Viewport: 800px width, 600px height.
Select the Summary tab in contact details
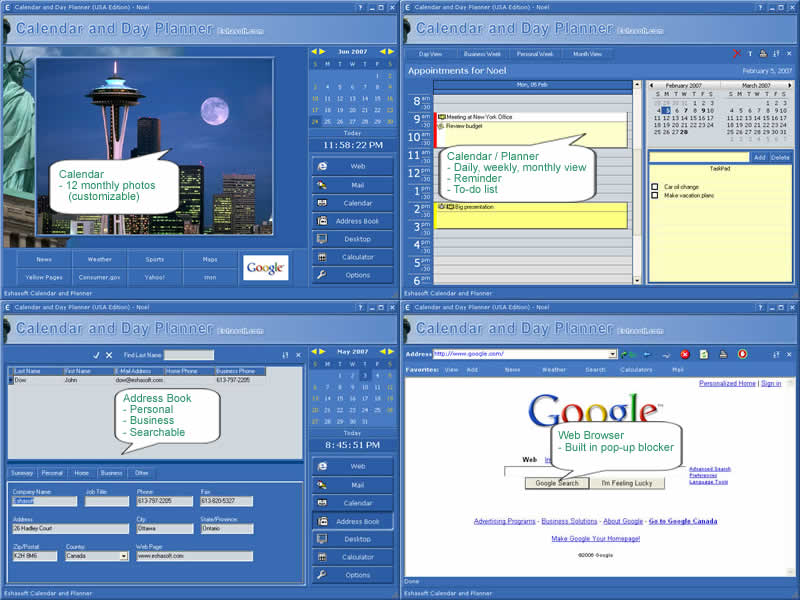22,473
